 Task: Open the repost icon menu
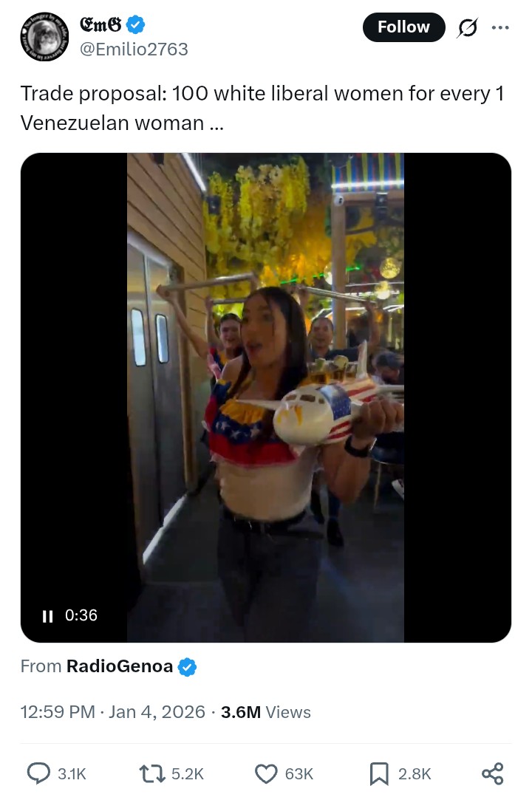(x=153, y=773)
